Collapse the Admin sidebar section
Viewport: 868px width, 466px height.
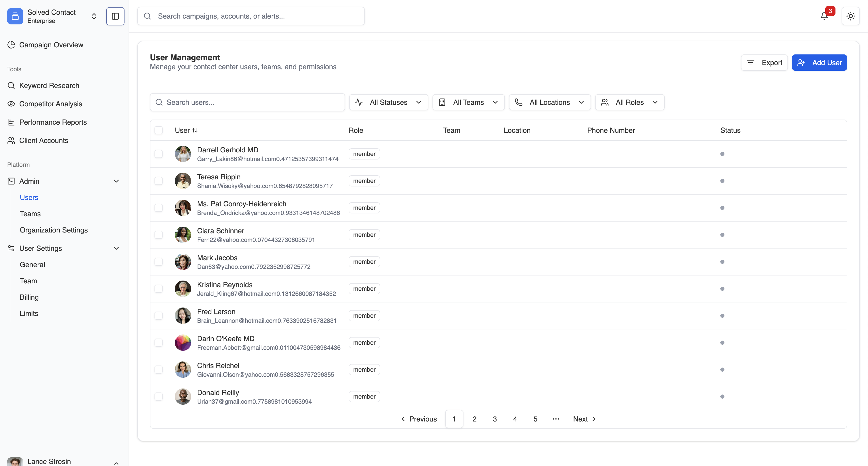pos(116,181)
